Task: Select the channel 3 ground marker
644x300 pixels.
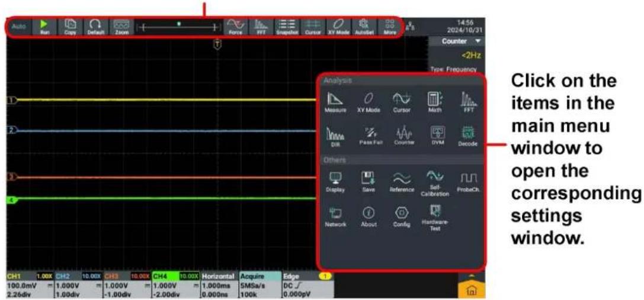Action: coord(12,177)
